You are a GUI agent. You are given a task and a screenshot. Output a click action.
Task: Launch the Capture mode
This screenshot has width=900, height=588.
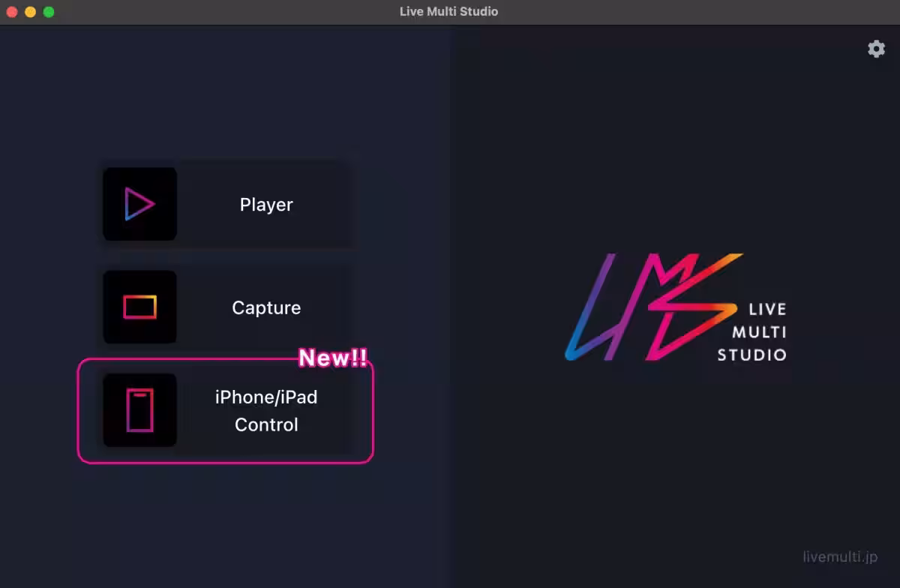(266, 308)
